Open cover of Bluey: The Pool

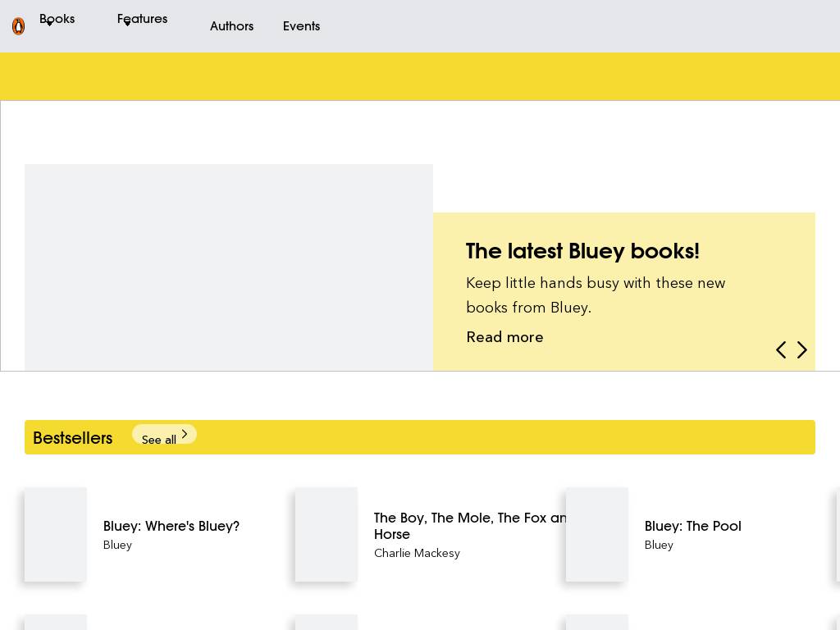tap(597, 535)
